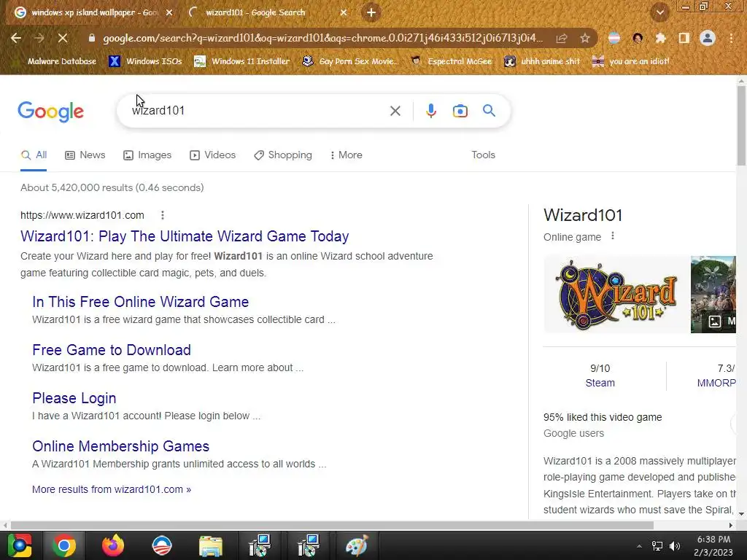Toggle the Chrome side panel icon

[684, 38]
